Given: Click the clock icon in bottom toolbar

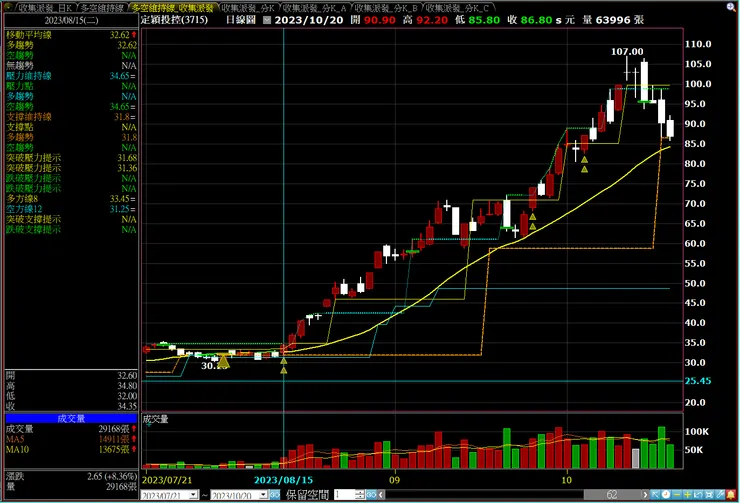Looking at the screenshot, I should 666,495.
